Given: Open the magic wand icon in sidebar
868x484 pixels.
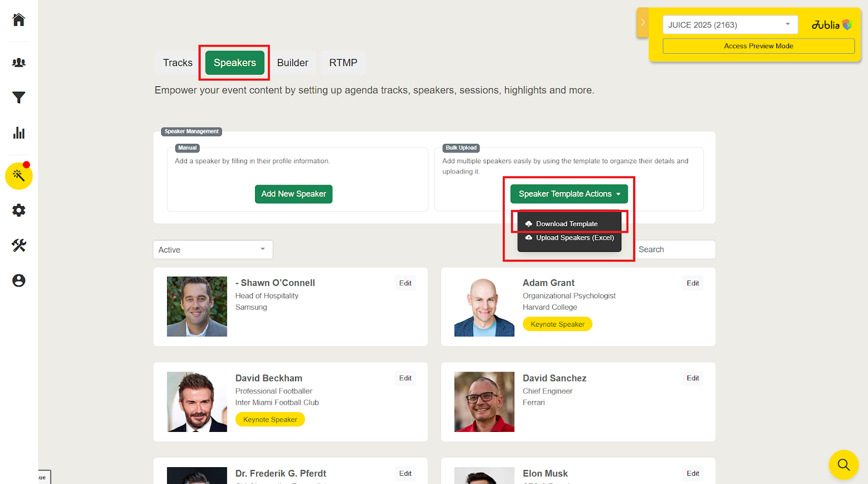Looking at the screenshot, I should (19, 176).
